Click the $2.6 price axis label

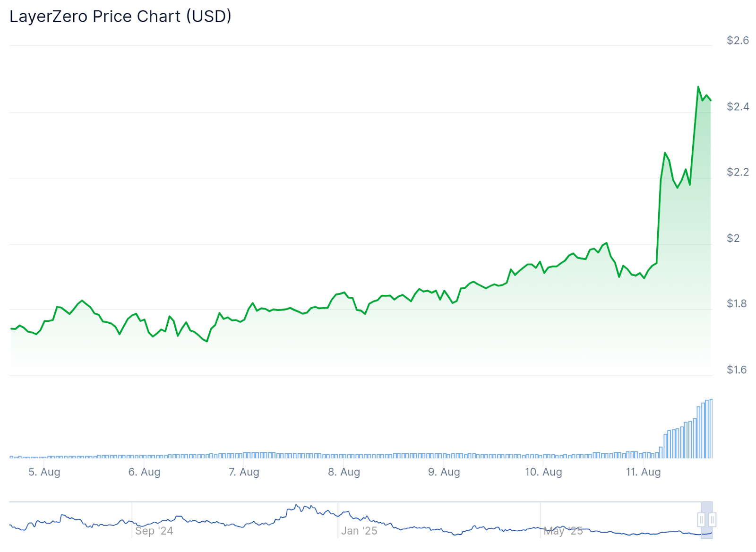(x=738, y=41)
